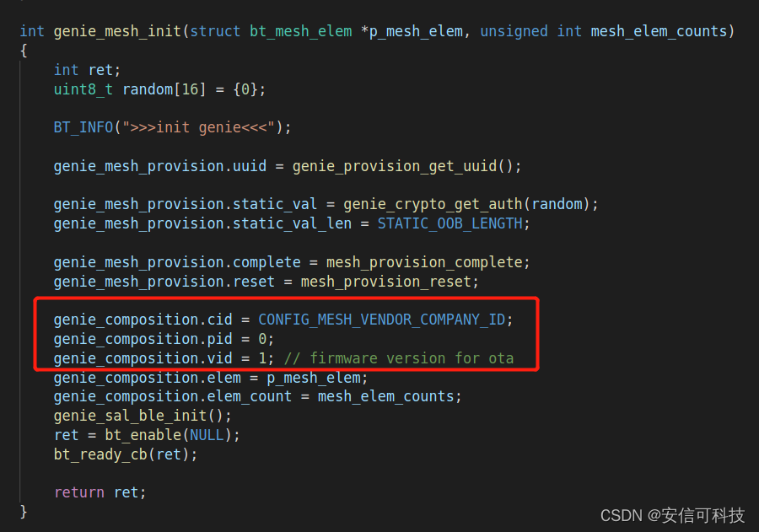Click the genie_composition.vid assignment

pos(164,358)
